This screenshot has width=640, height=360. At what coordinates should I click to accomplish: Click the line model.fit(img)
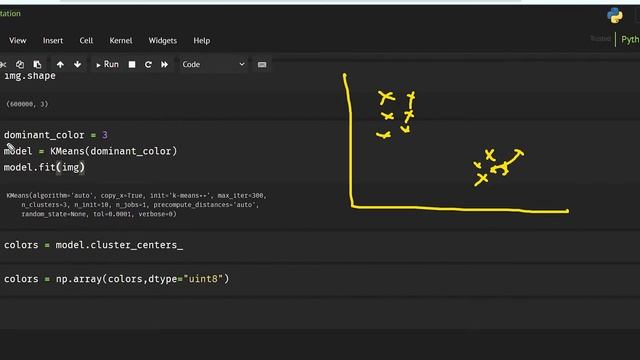[x=44, y=167]
